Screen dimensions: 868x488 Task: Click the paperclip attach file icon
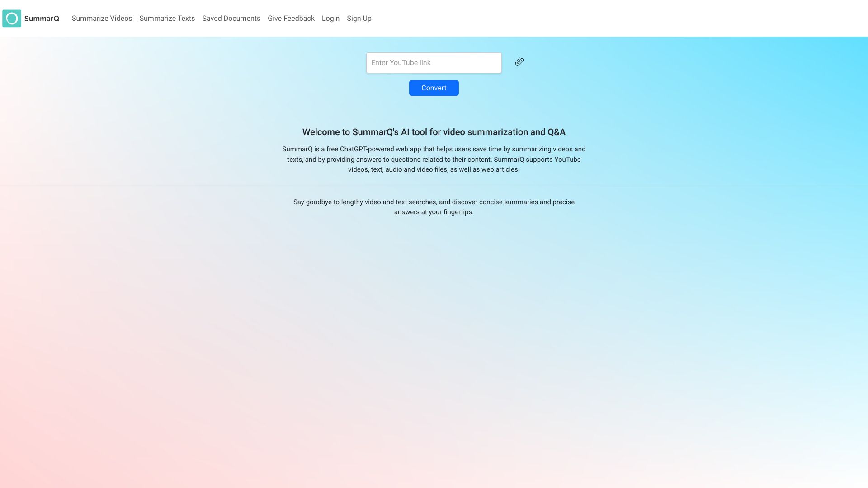519,62
